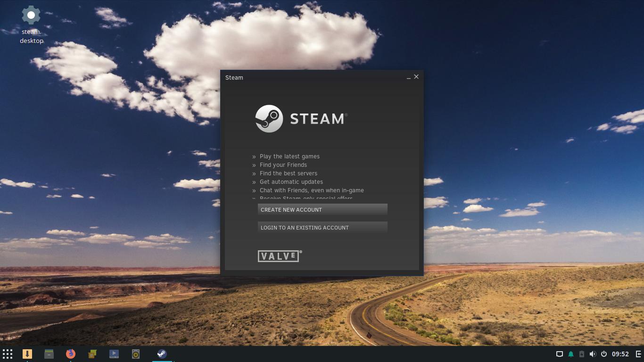The height and width of the screenshot is (362, 644).
Task: Create a new Steam account
Action: click(x=322, y=210)
